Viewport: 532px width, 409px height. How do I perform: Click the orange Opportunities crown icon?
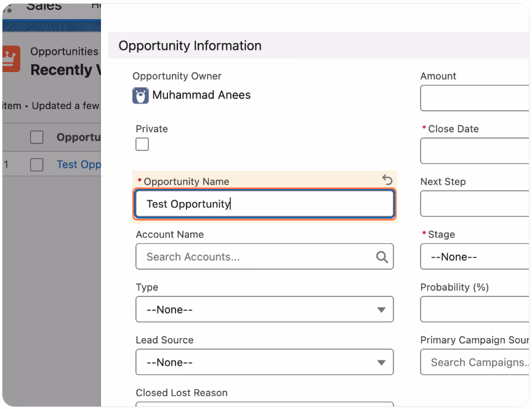(11, 59)
